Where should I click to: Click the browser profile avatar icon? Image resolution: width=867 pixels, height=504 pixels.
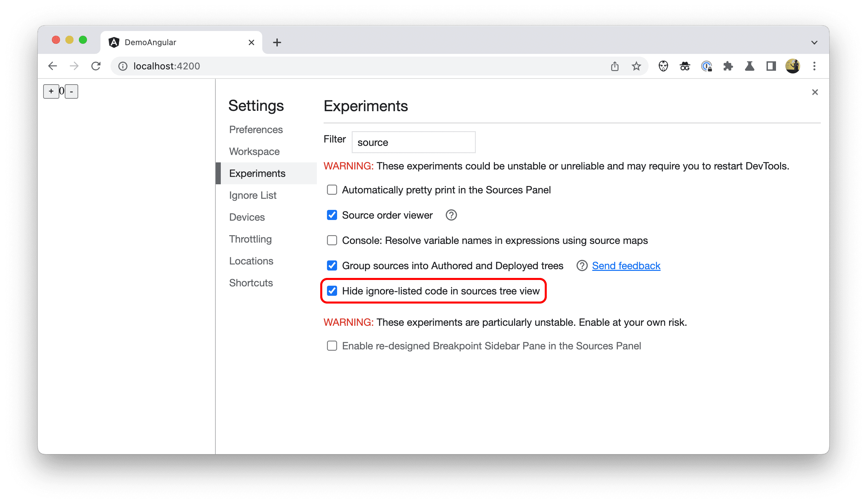point(793,65)
